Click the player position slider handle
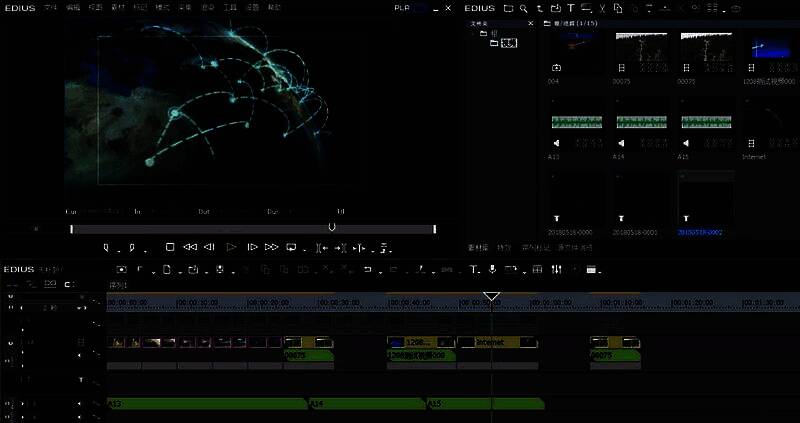 pos(332,227)
